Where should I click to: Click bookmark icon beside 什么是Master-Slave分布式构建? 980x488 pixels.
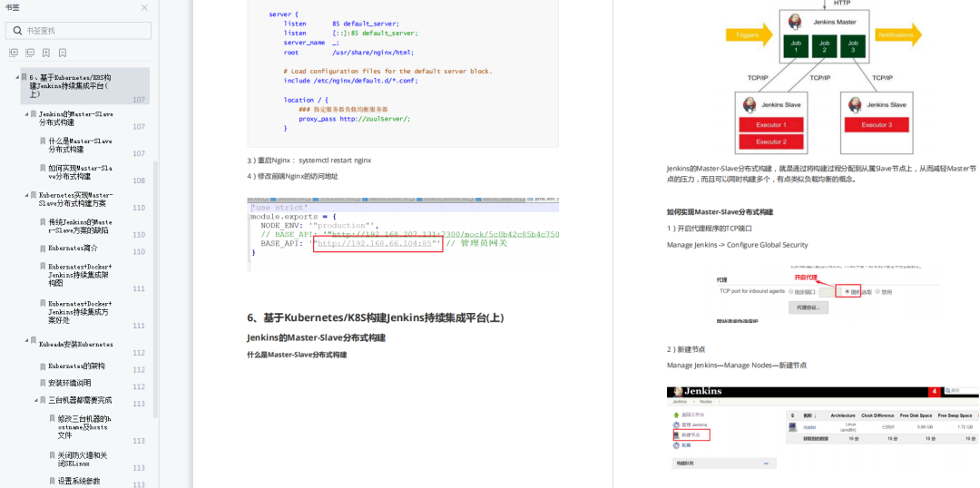point(44,142)
